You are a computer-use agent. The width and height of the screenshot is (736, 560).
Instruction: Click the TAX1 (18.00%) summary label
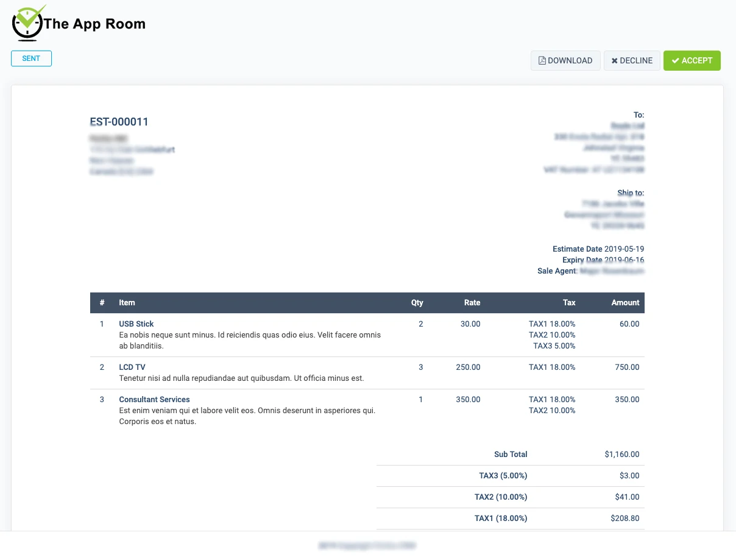[501, 519]
